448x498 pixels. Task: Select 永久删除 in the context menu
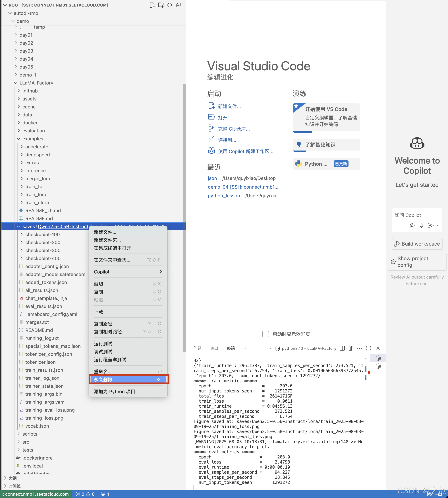tap(128, 380)
